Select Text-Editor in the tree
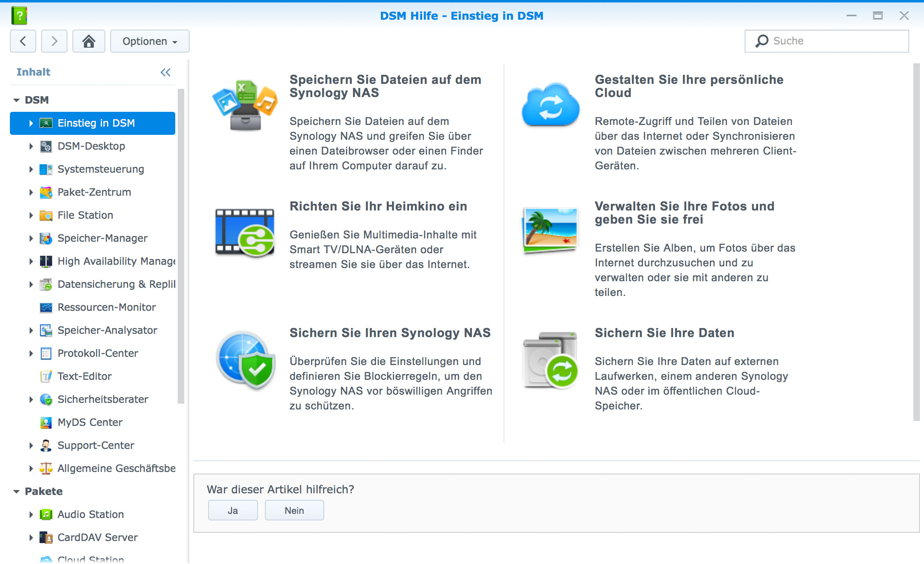The height and width of the screenshot is (564, 924). click(93, 376)
